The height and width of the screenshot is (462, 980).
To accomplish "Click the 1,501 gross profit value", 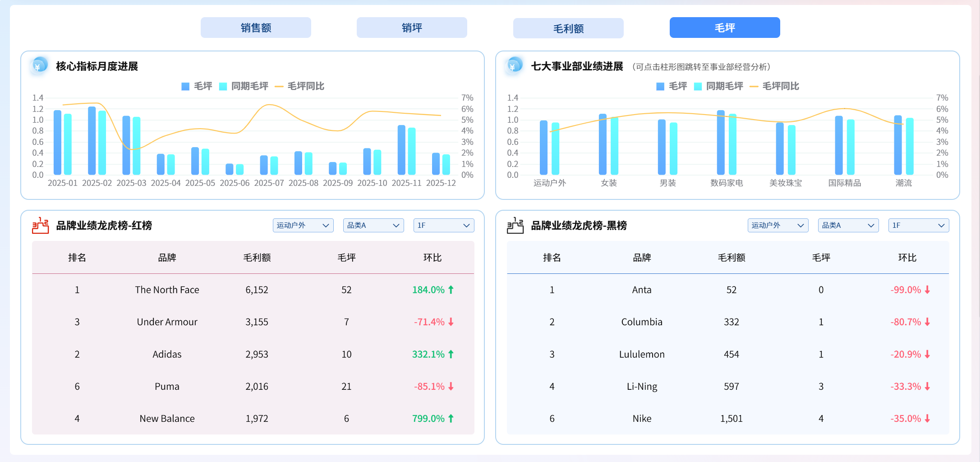I will [x=732, y=418].
